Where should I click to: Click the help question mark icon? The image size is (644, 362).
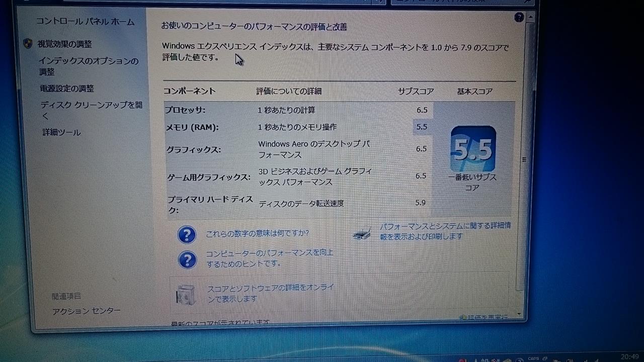click(x=519, y=18)
